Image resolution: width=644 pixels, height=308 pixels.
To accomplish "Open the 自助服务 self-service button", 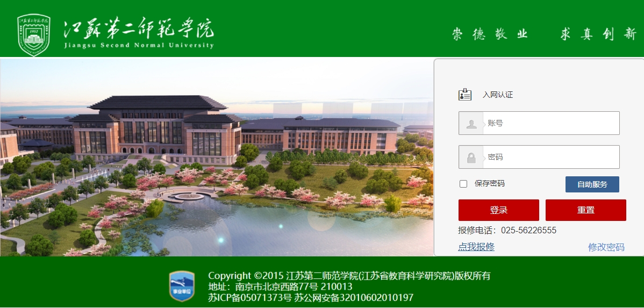I will pos(592,184).
